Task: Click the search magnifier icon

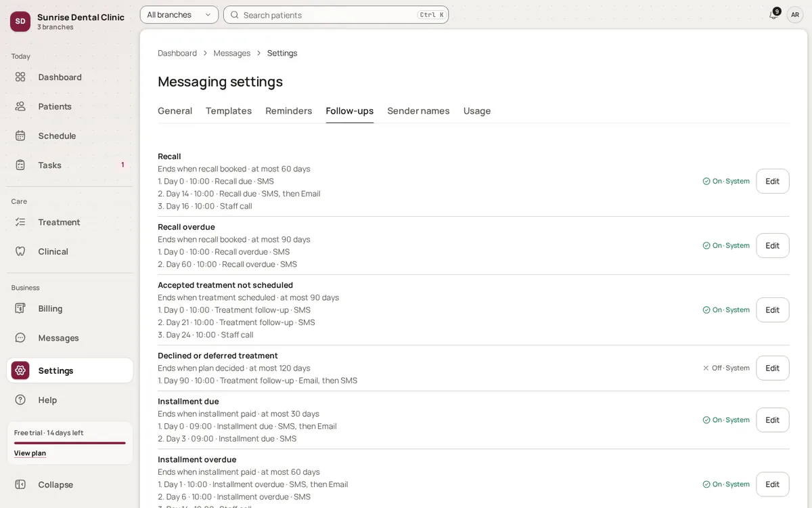Action: click(x=235, y=15)
